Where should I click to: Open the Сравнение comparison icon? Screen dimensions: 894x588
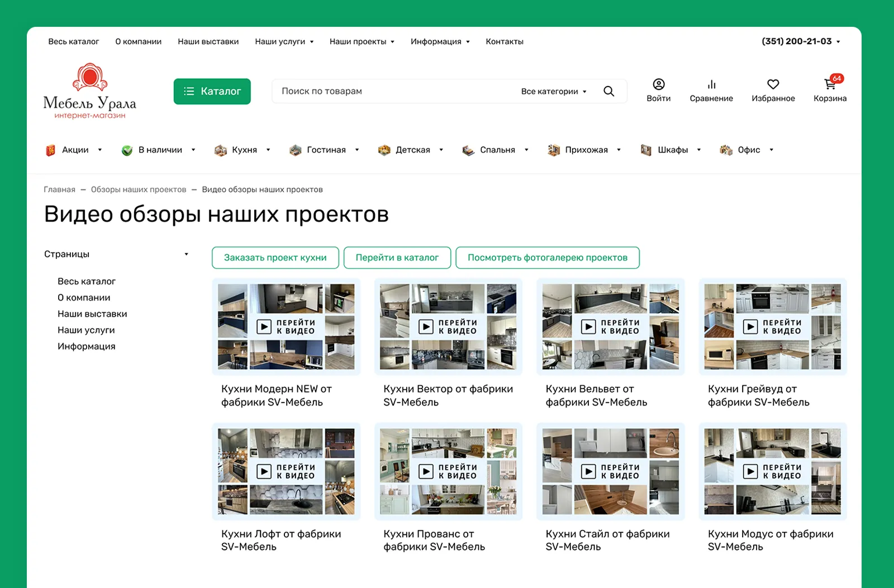click(711, 84)
